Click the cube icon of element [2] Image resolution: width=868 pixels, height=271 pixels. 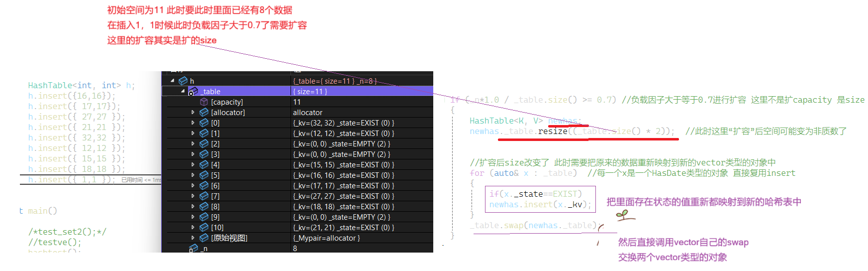[204, 143]
